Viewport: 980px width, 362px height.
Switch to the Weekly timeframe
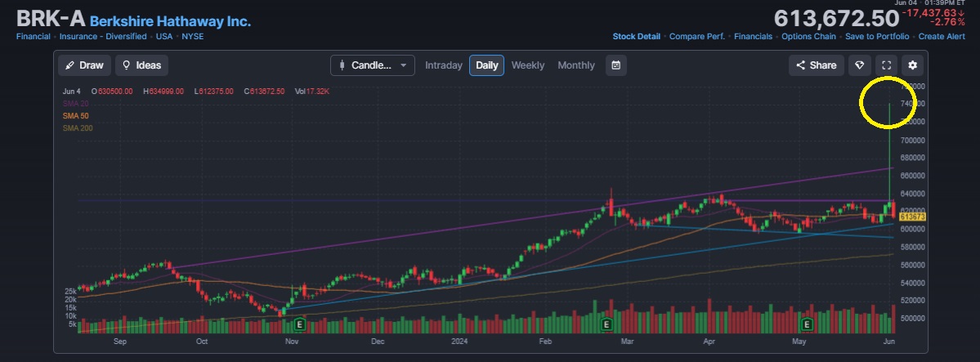point(528,65)
